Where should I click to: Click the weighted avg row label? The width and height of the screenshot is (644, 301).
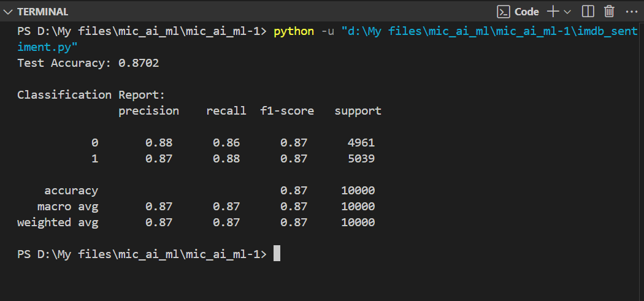[58, 223]
